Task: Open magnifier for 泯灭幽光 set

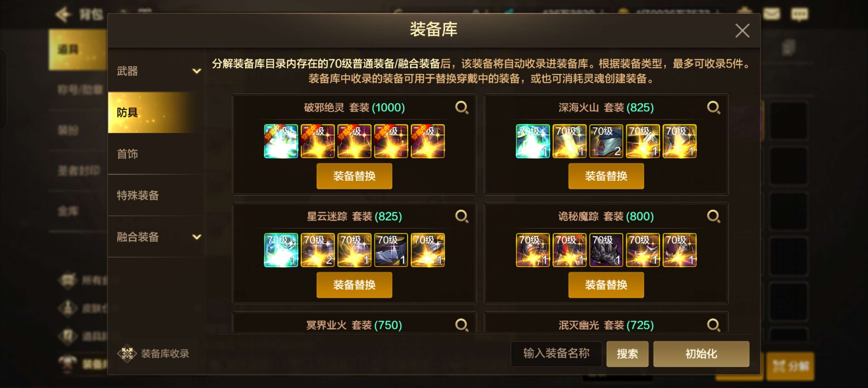Action: tap(713, 325)
